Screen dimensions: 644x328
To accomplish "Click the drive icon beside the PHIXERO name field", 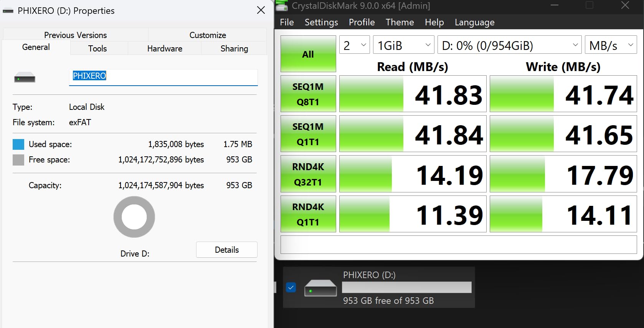I will (x=25, y=78).
